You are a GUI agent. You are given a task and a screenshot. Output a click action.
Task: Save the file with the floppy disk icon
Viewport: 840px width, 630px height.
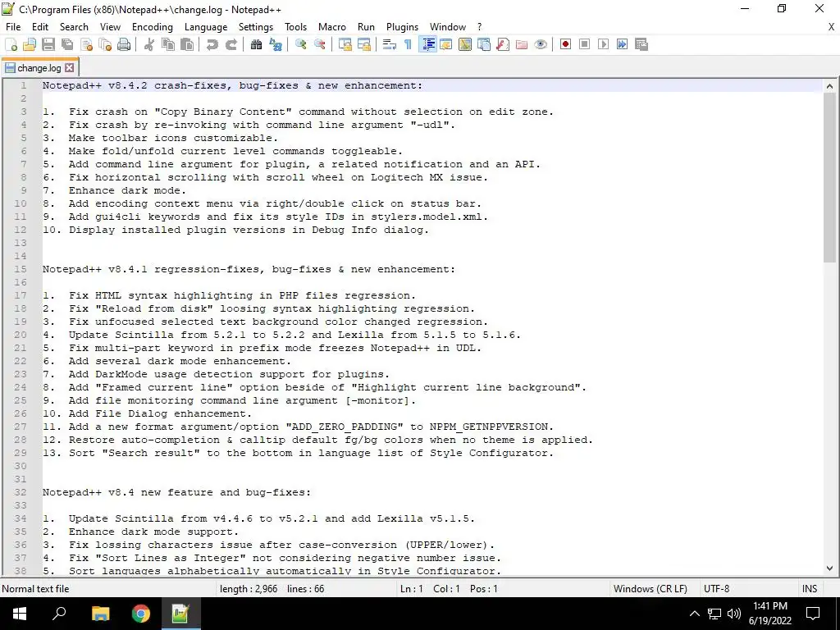[48, 44]
